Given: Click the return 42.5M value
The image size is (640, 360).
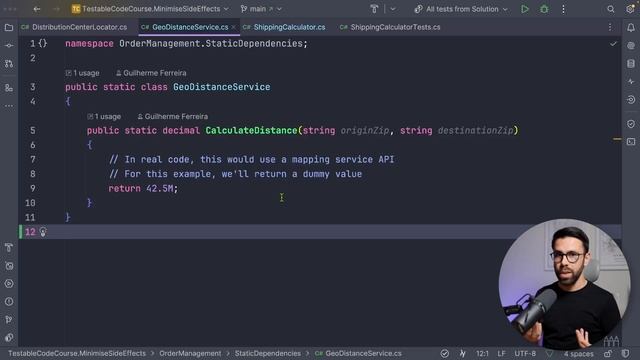Looking at the screenshot, I should [x=160, y=189].
